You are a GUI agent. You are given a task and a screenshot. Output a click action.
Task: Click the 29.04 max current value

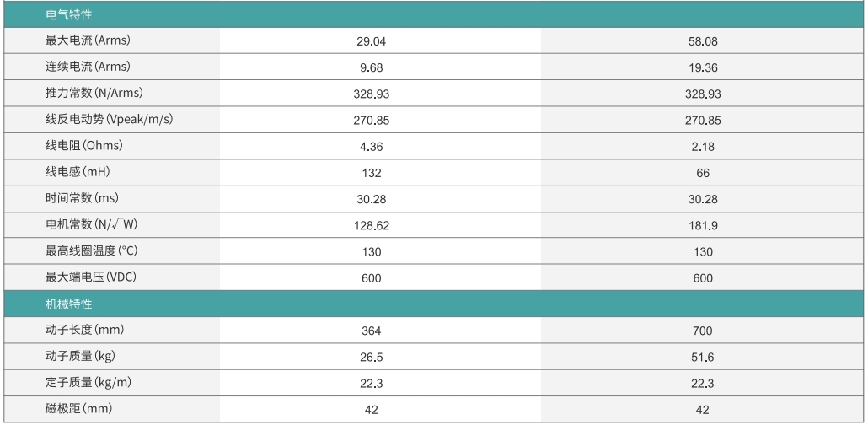pyautogui.click(x=372, y=41)
